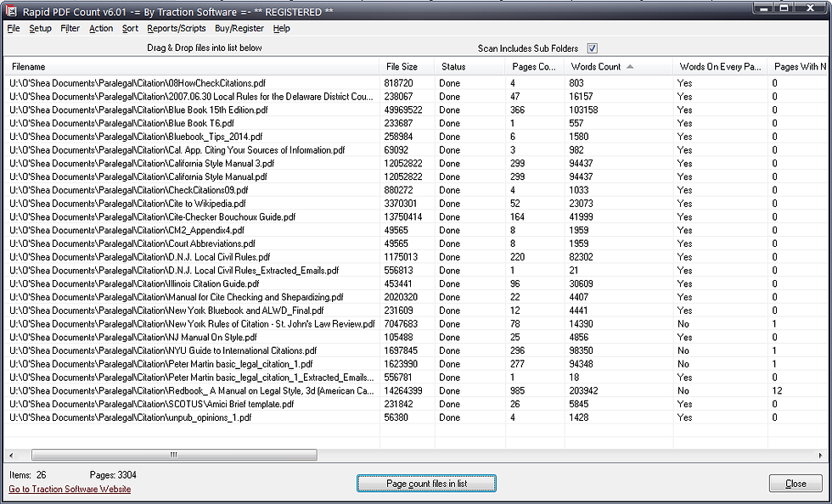The width and height of the screenshot is (832, 504).
Task: Open the Action menu
Action: 101,28
